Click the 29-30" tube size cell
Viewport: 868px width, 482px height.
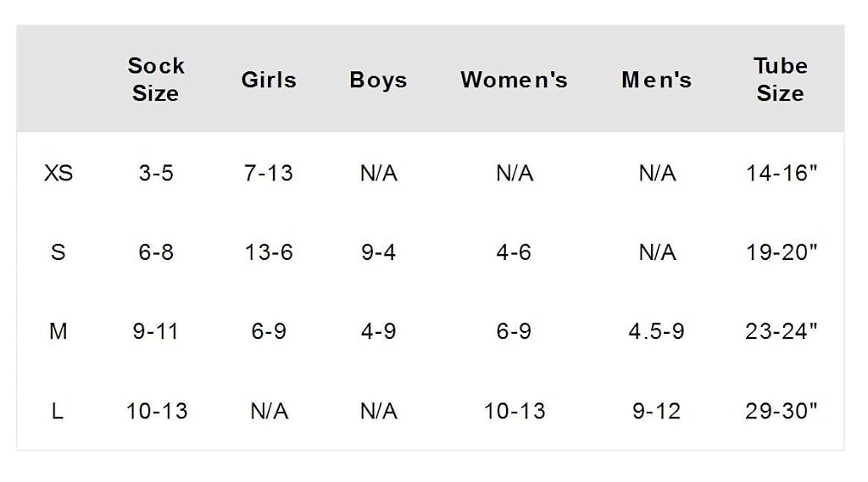pos(781,411)
